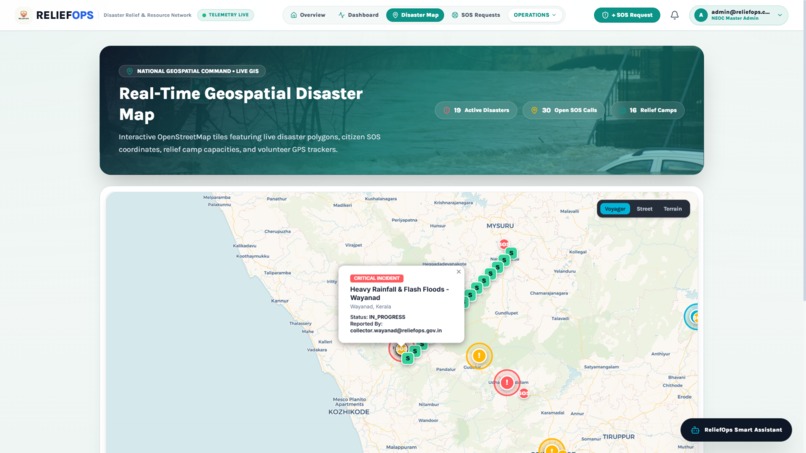Go to the Overview tab
This screenshot has height=453, width=806.
[308, 15]
